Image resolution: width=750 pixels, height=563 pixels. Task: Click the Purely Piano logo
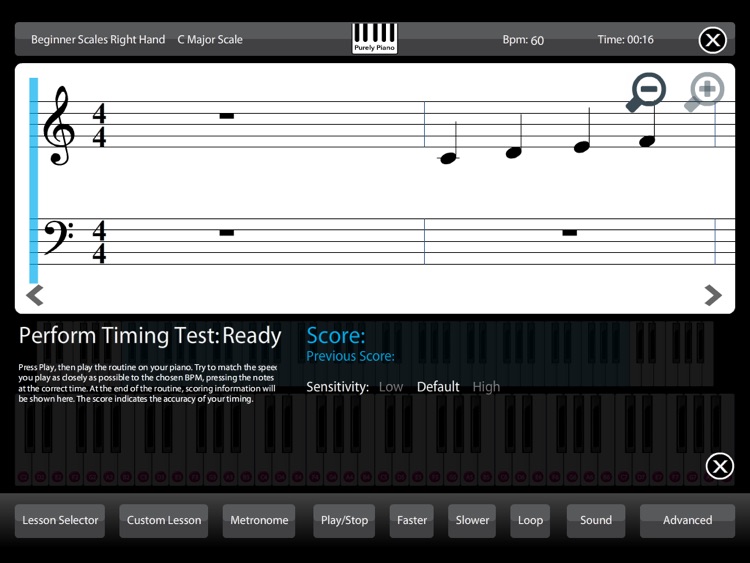pos(375,38)
